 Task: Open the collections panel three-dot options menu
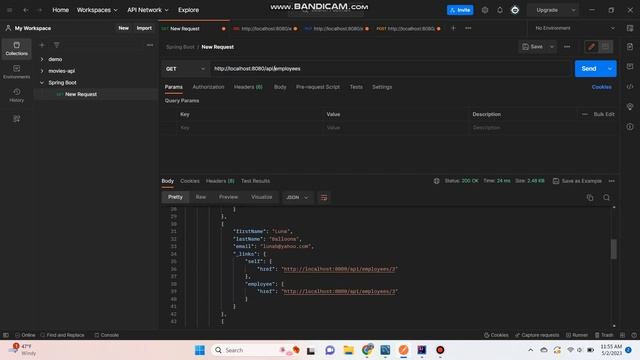(150, 45)
